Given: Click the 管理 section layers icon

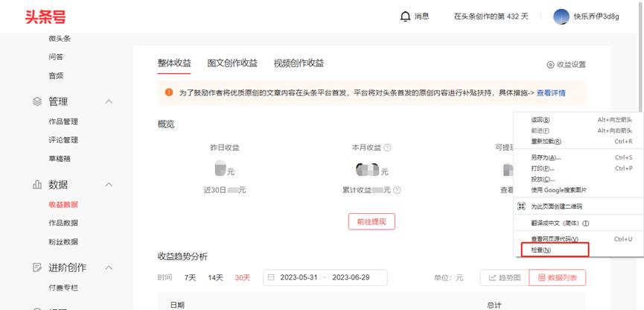Looking at the screenshot, I should [37, 101].
